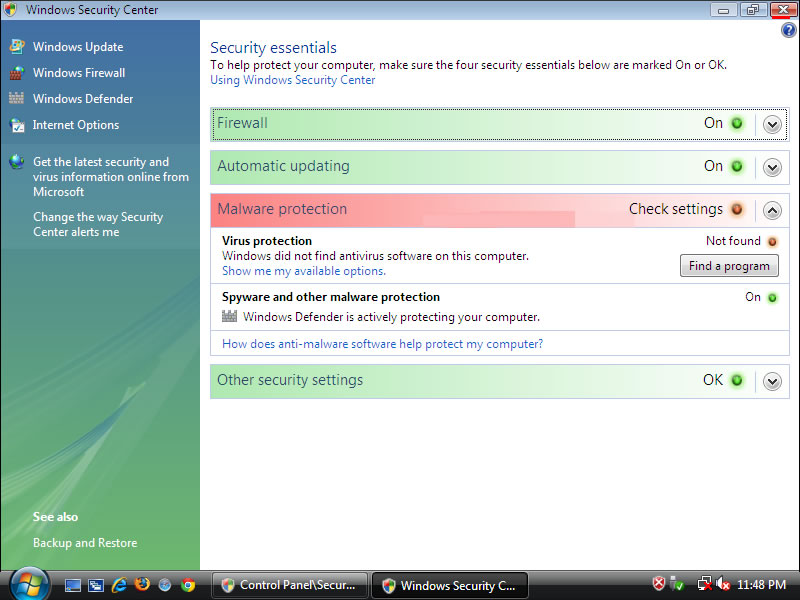Expand the Automatic updating section
800x600 pixels.
tap(771, 167)
